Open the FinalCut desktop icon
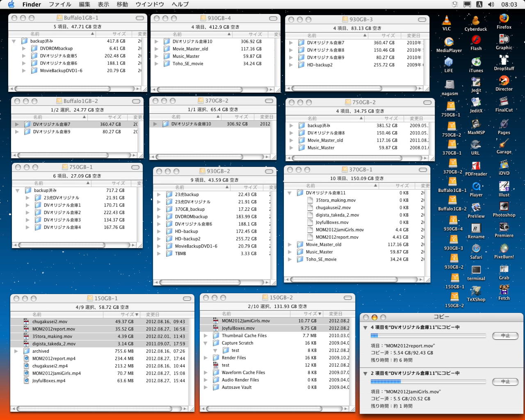525x420 pixels. (x=504, y=102)
